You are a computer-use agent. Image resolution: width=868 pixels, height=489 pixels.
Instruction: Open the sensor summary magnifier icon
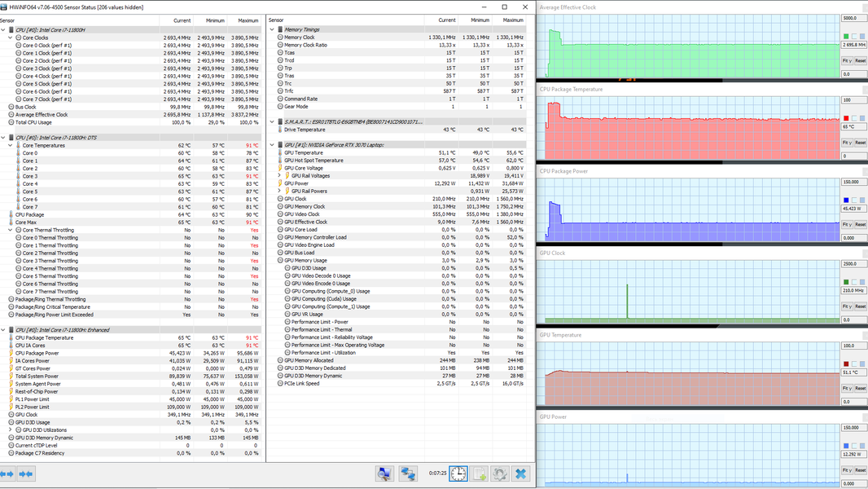384,474
